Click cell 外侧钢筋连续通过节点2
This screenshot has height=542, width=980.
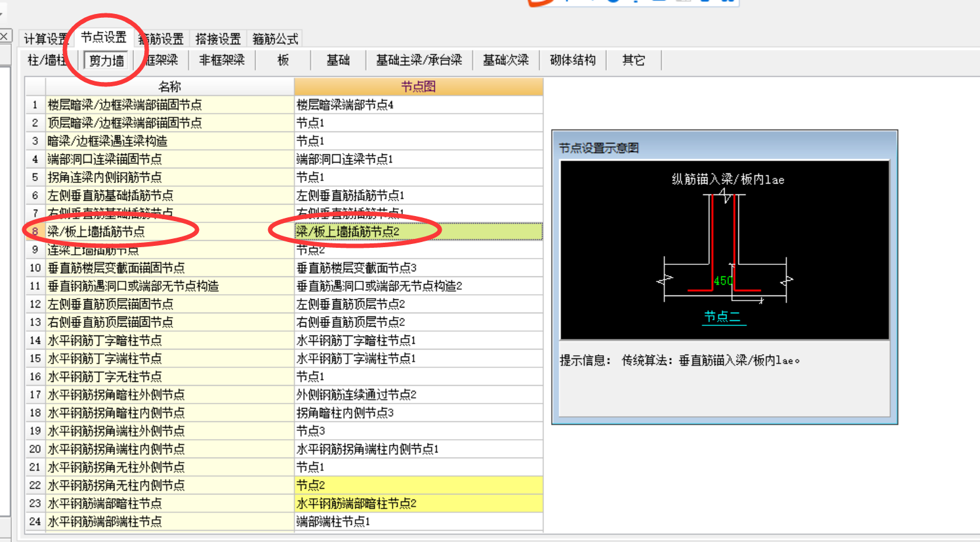(418, 395)
